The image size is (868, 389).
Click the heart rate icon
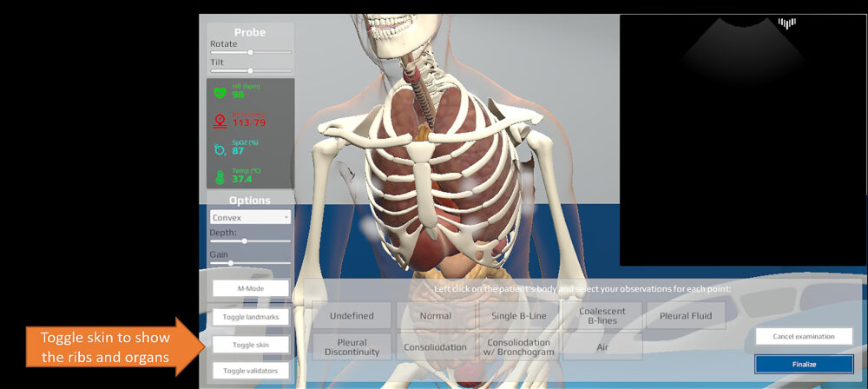(220, 91)
